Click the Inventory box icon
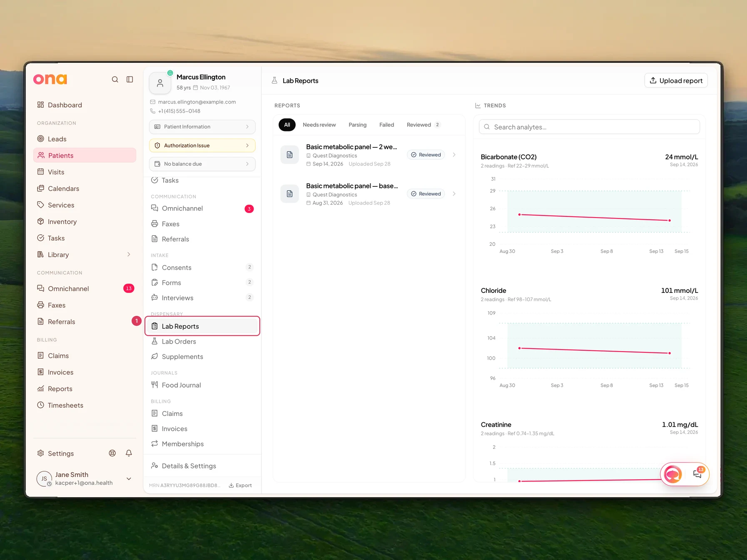 pyautogui.click(x=40, y=221)
